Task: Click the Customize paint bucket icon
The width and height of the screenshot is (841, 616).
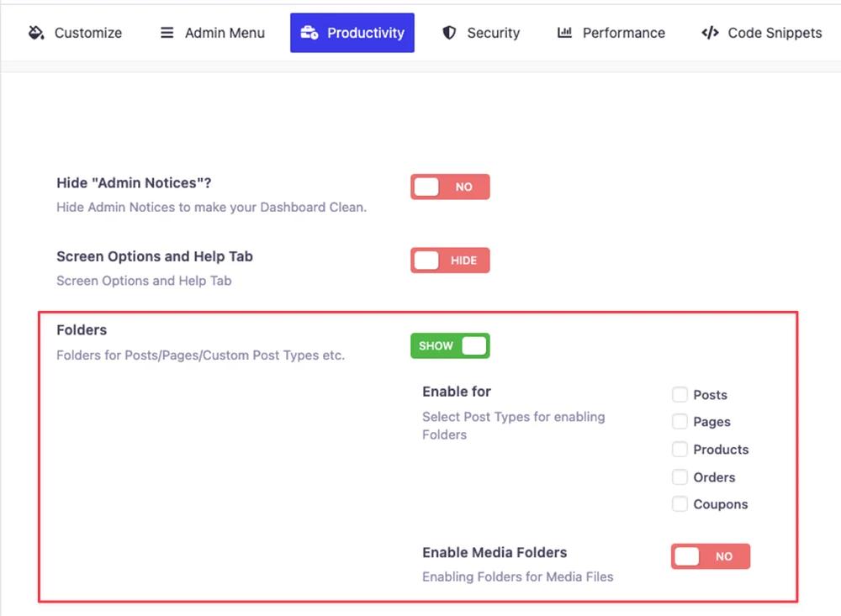Action: pos(36,33)
